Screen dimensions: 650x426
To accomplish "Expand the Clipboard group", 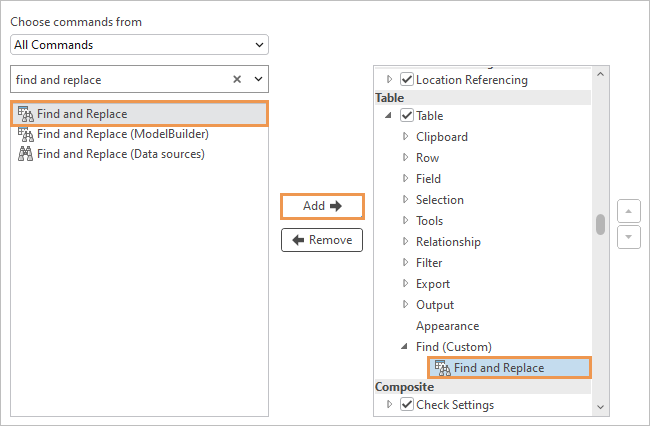I will [405, 137].
